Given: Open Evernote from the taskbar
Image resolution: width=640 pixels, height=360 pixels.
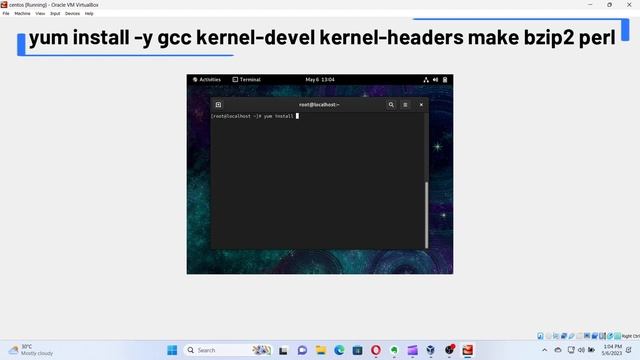Looking at the screenshot, I should (x=394, y=350).
